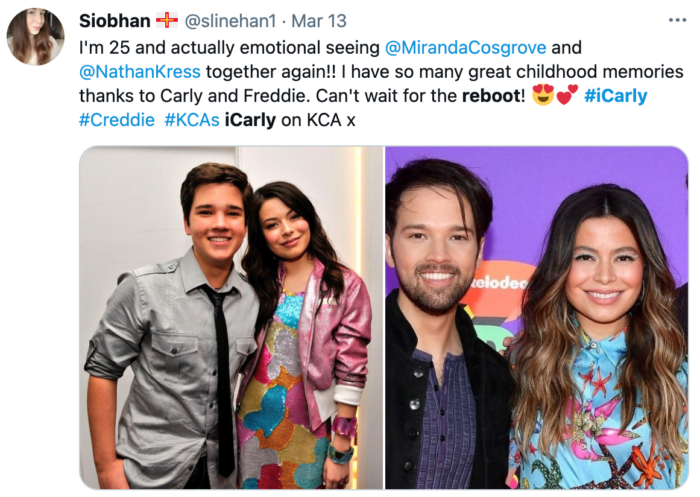The width and height of the screenshot is (700, 497).
Task: Open the @slinehan1 handle
Action: point(230,21)
